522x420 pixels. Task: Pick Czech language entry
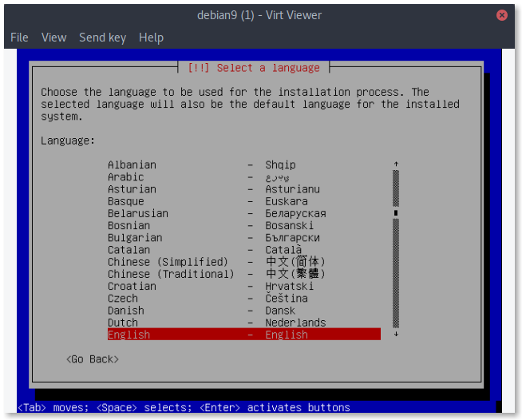(x=244, y=298)
